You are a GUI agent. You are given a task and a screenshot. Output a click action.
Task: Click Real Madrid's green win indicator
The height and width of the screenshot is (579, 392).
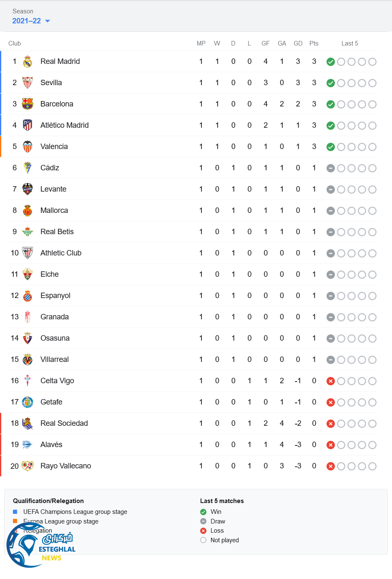click(x=331, y=62)
